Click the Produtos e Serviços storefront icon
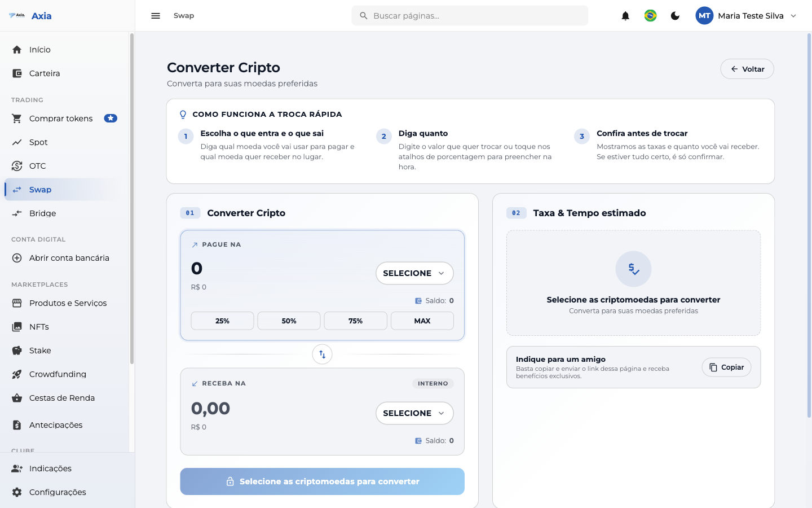The width and height of the screenshot is (812, 508). [17, 303]
